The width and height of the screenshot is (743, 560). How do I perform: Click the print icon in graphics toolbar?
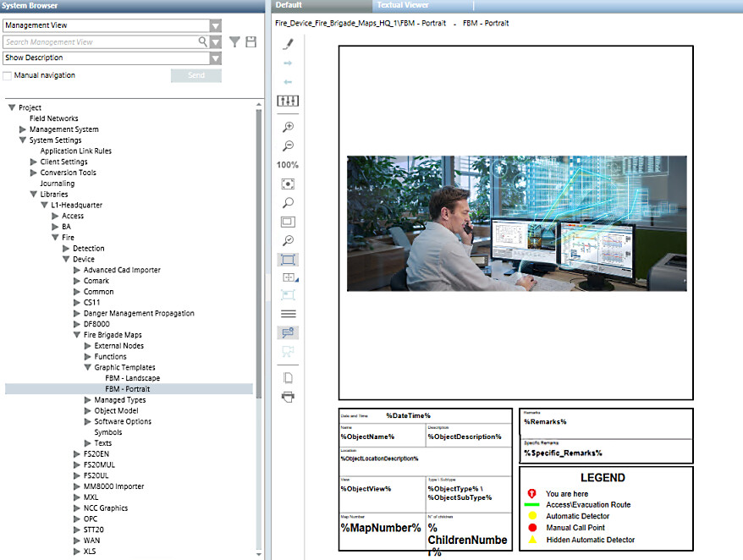pos(288,396)
